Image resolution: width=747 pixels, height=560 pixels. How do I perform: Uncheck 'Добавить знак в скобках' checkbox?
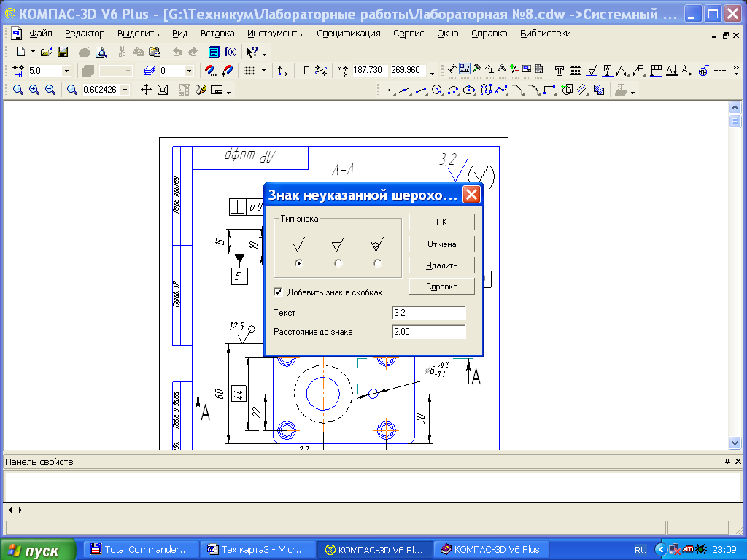coord(278,292)
